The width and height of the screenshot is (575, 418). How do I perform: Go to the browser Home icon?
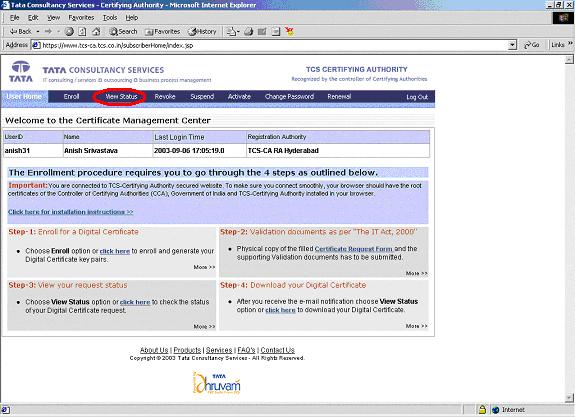(x=96, y=32)
